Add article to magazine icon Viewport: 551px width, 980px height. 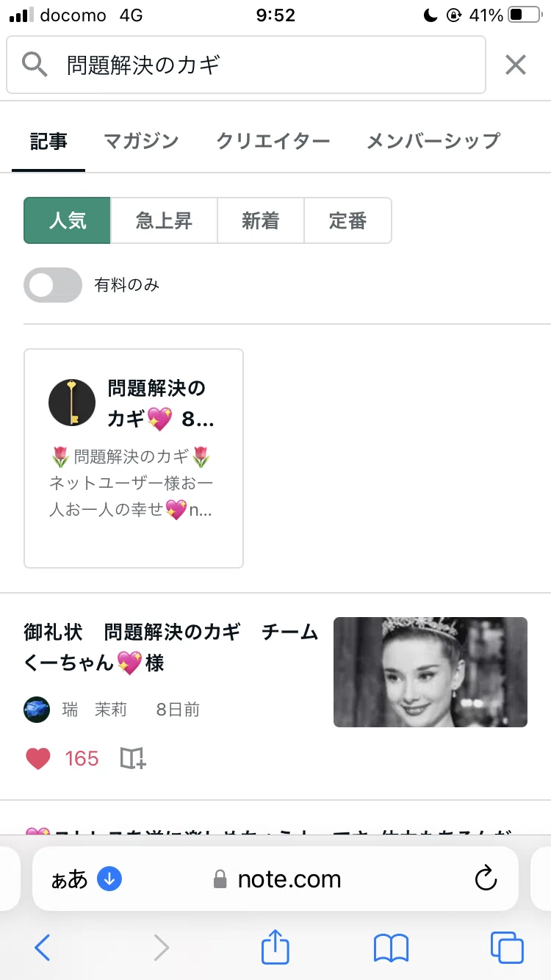point(133,758)
